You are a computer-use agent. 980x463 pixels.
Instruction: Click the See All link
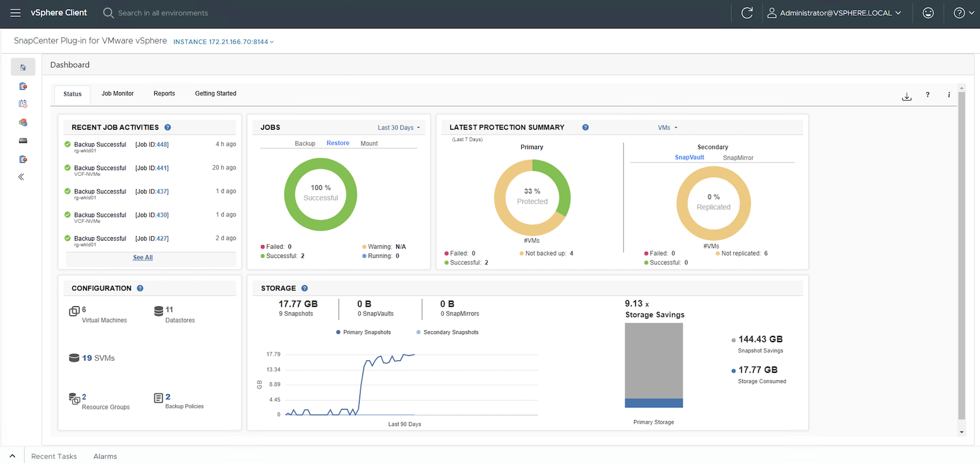pos(143,258)
